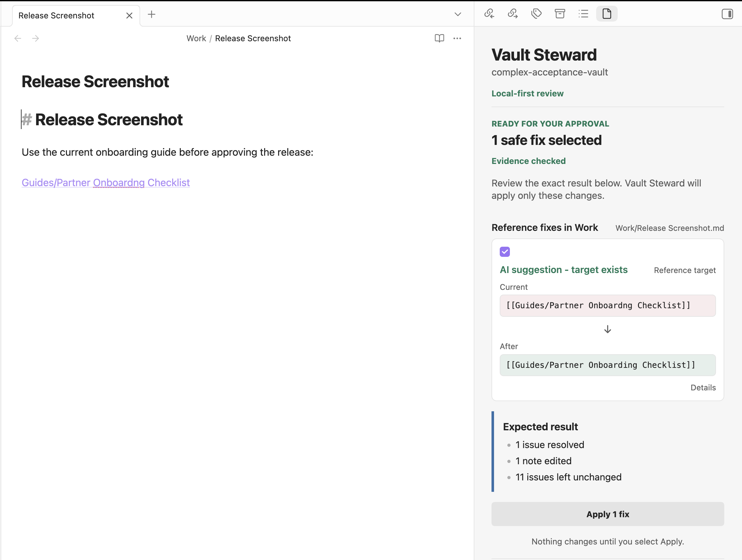
Task: Click Release Screenshot breadcrumb title
Action: pos(253,38)
